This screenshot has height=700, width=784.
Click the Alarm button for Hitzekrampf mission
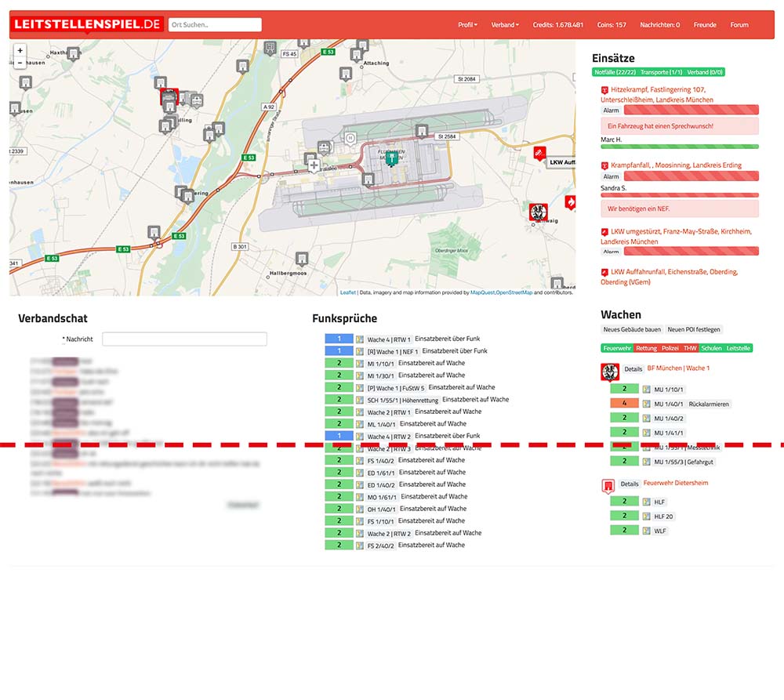tap(611, 111)
